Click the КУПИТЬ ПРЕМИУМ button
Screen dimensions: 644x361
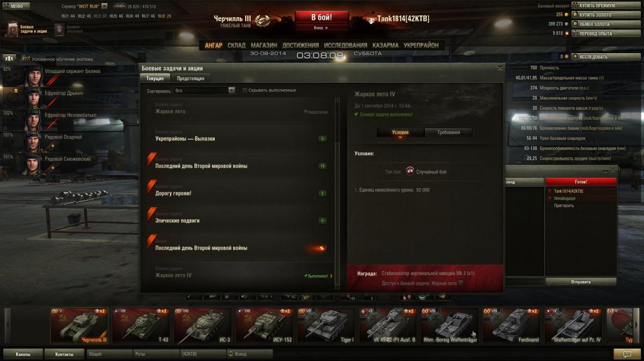point(598,5)
